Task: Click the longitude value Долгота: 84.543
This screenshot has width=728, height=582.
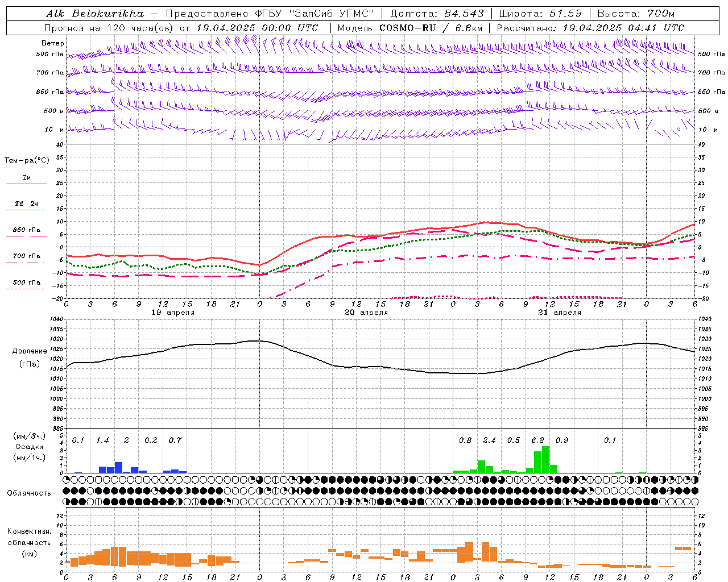Action: pos(437,14)
